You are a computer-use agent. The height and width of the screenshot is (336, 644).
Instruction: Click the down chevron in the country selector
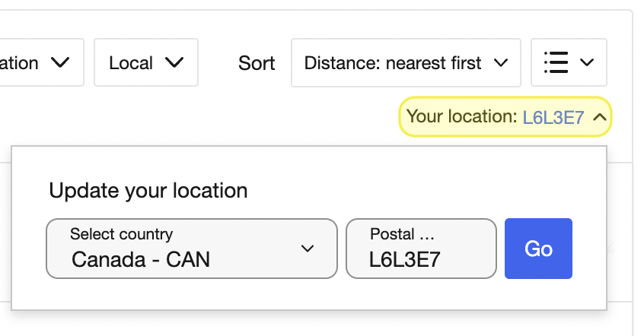click(308, 249)
